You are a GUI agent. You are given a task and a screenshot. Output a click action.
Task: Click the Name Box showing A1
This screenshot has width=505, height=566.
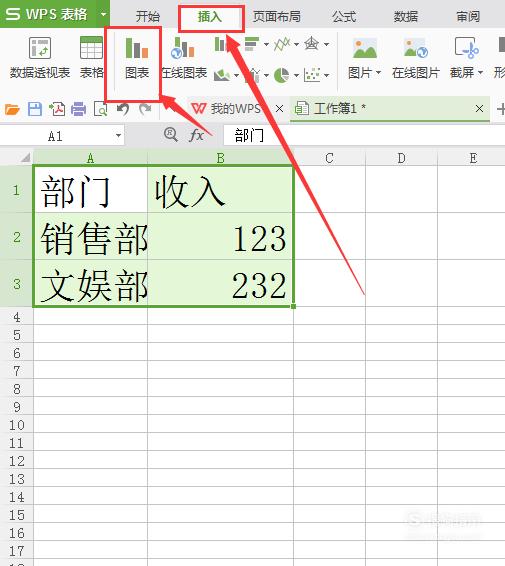point(56,136)
